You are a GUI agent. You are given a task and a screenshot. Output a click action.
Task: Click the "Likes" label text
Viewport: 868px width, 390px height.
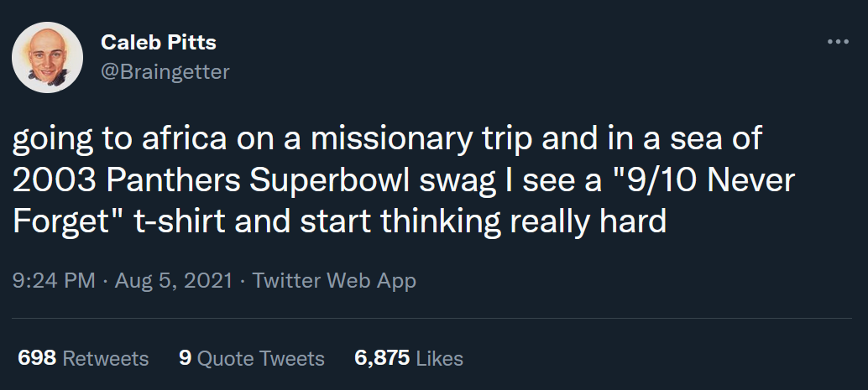(x=440, y=359)
